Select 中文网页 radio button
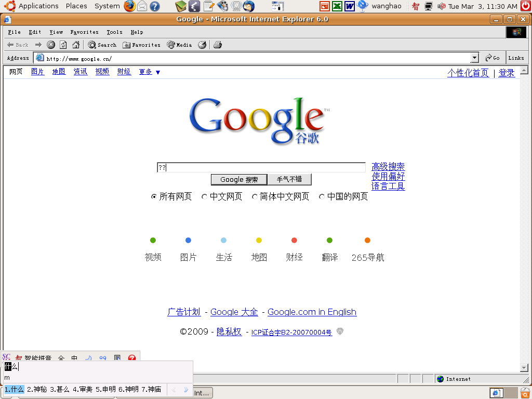 click(x=204, y=196)
